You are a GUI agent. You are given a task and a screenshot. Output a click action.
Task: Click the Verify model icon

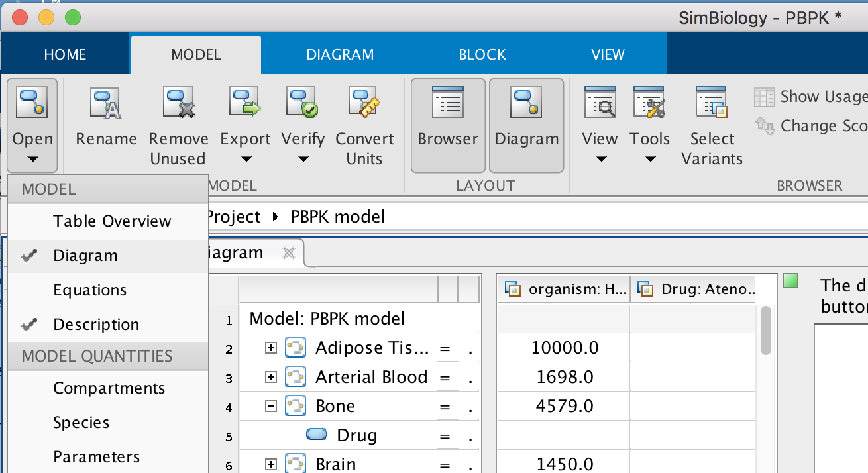(302, 104)
